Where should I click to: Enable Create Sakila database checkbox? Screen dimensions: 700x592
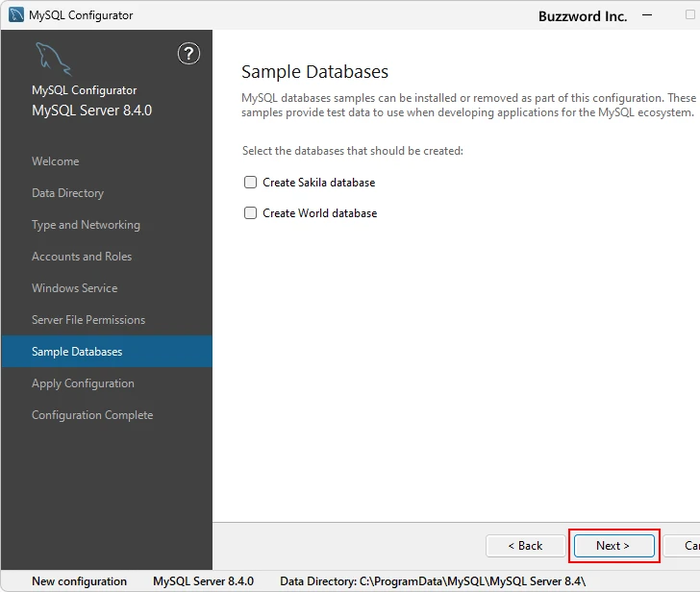pyautogui.click(x=250, y=182)
